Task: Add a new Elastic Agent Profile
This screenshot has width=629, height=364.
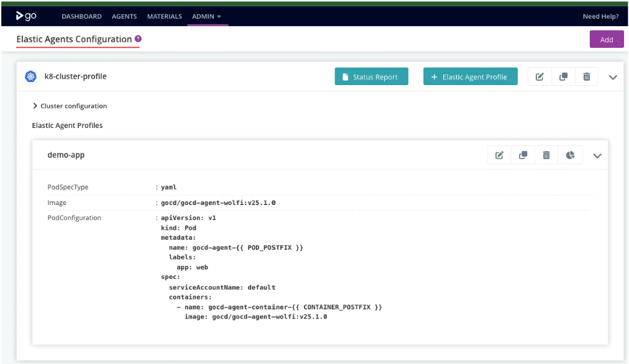Action: (470, 76)
